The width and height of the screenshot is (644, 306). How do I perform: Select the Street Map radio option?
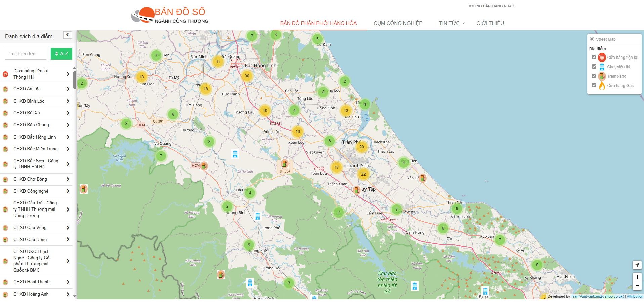coord(592,39)
